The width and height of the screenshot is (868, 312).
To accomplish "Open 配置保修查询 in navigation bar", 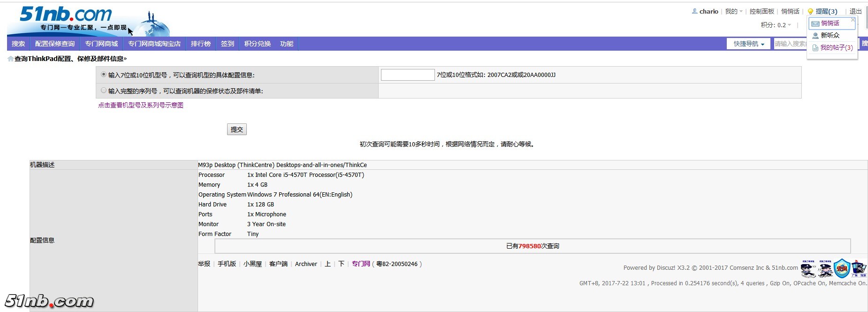I will click(x=55, y=44).
